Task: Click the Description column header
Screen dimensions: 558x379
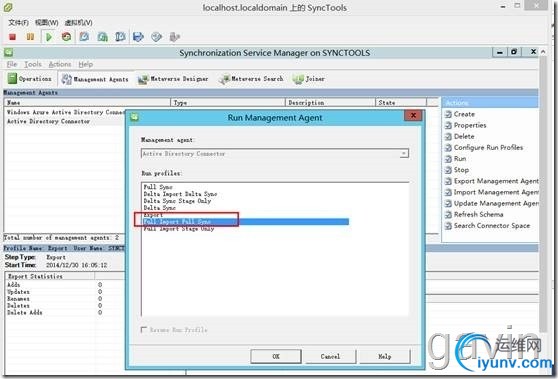Action: click(330, 102)
